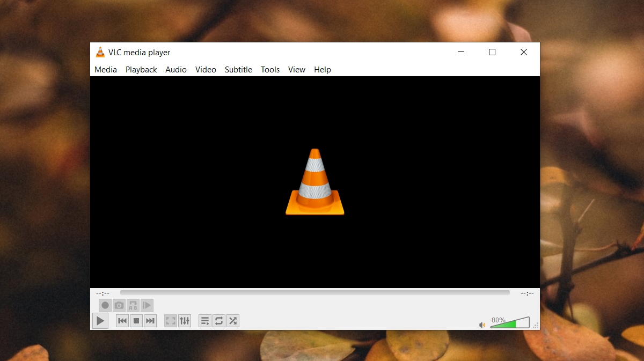Click the elapsed time label
The image size is (644, 361).
103,293
